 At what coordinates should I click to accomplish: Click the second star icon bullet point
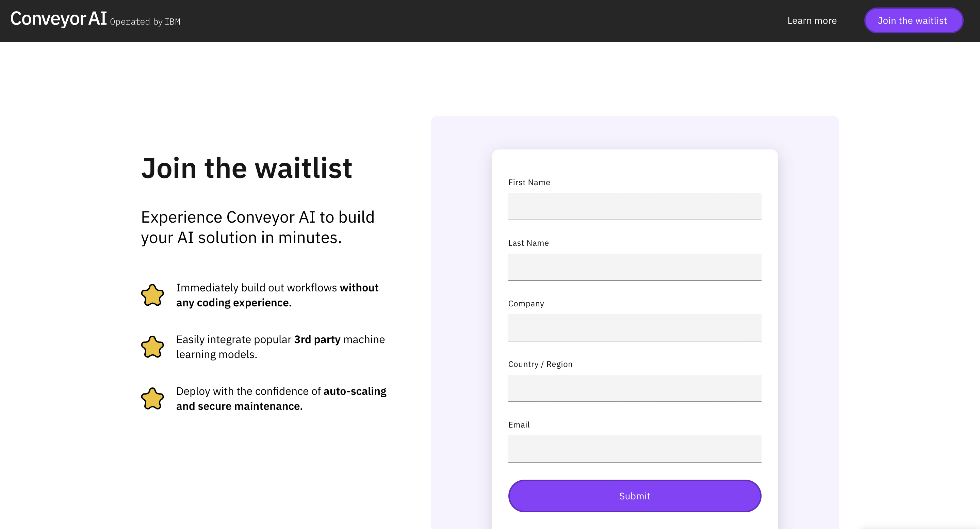(152, 346)
